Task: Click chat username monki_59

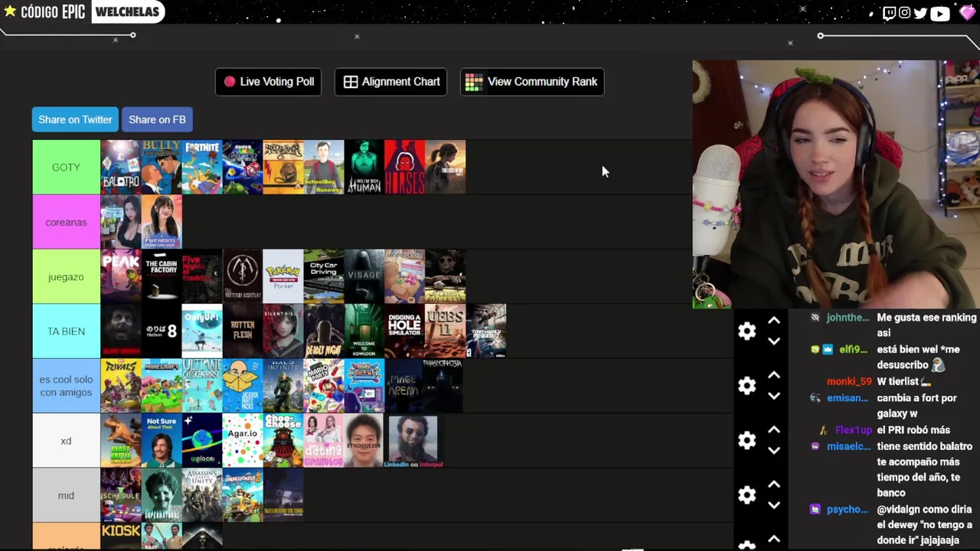Action: pos(849,381)
